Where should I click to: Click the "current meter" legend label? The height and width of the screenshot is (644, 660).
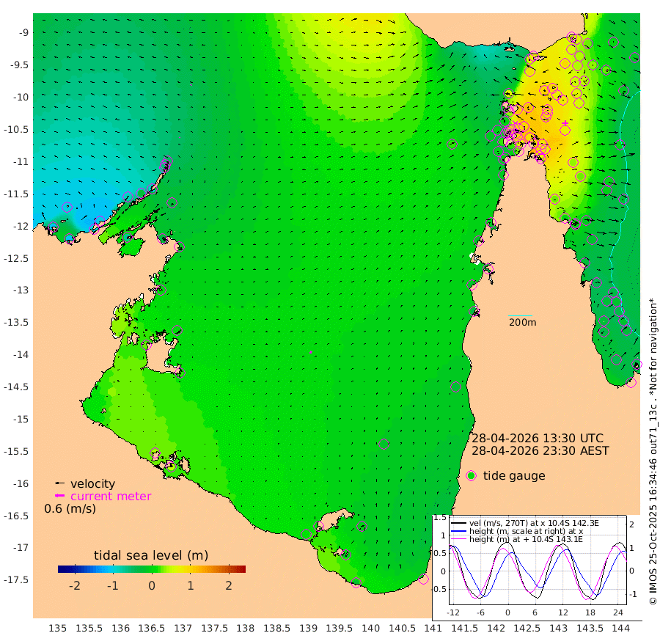pyautogui.click(x=111, y=497)
